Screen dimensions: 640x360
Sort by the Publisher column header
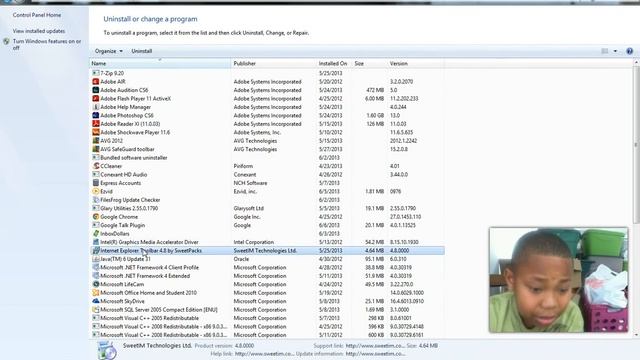273,64
